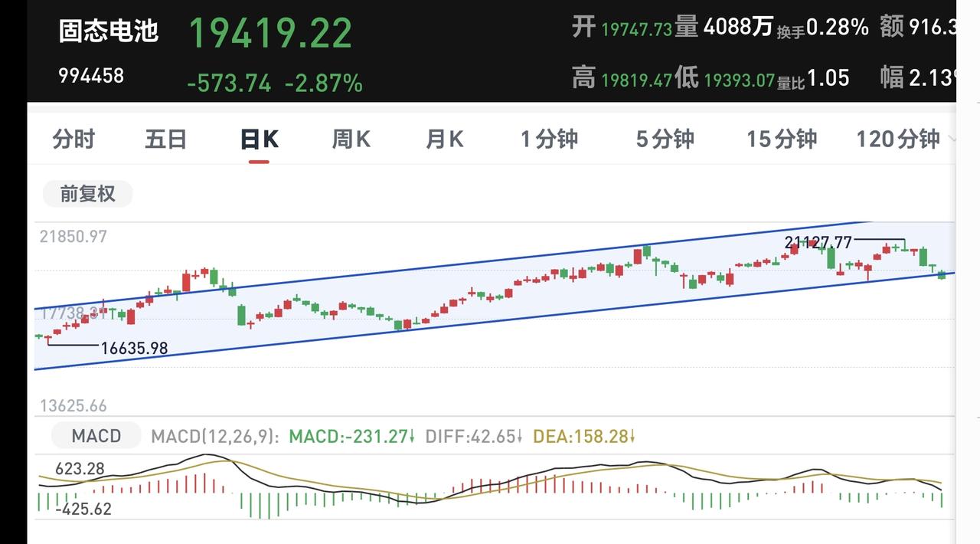Screen dimensions: 980x544
Task: Click the change value -573.74
Action: pos(229,83)
